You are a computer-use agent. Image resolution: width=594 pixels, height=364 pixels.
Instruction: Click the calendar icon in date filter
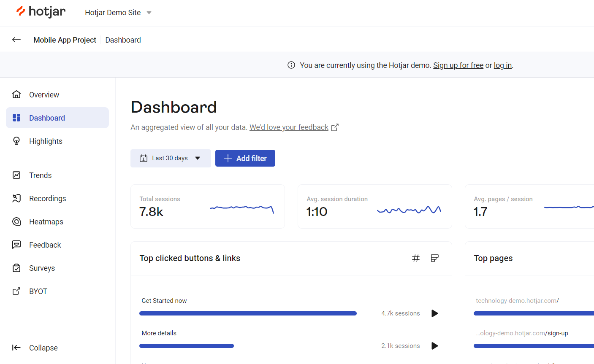point(144,158)
